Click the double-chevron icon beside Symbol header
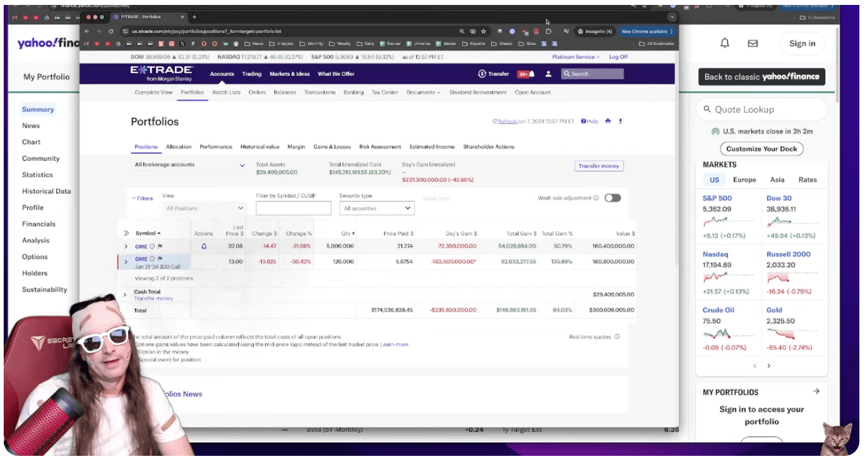 (126, 233)
